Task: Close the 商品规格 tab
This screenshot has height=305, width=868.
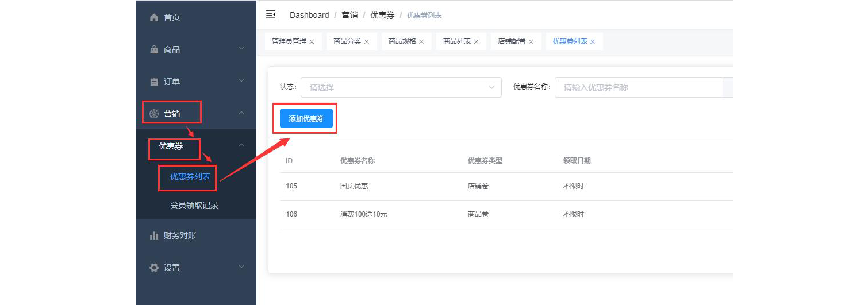Action: tap(421, 42)
